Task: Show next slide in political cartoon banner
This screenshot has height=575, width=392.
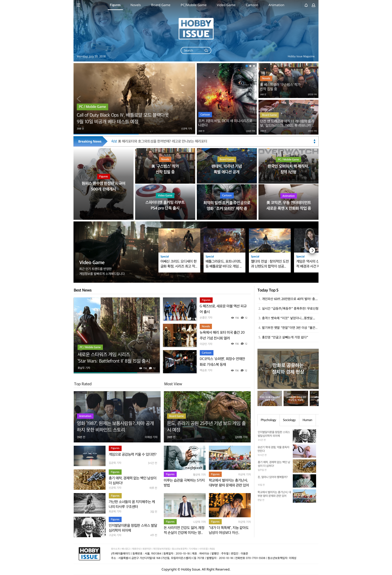Action: (x=314, y=369)
